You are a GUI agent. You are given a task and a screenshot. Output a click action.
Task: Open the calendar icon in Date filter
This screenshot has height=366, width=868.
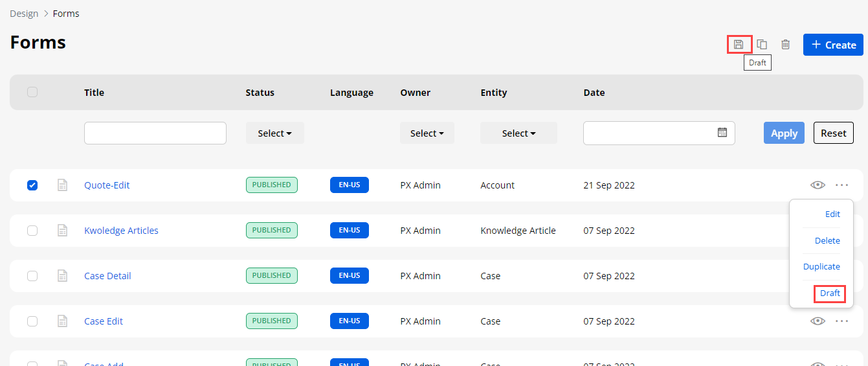point(722,133)
